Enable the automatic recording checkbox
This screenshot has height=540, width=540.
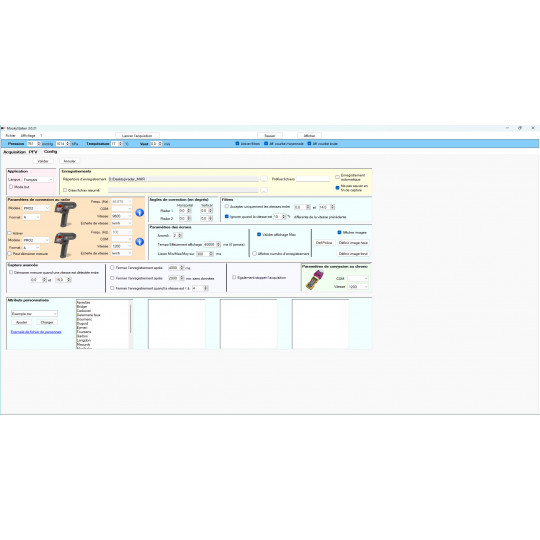337,177
